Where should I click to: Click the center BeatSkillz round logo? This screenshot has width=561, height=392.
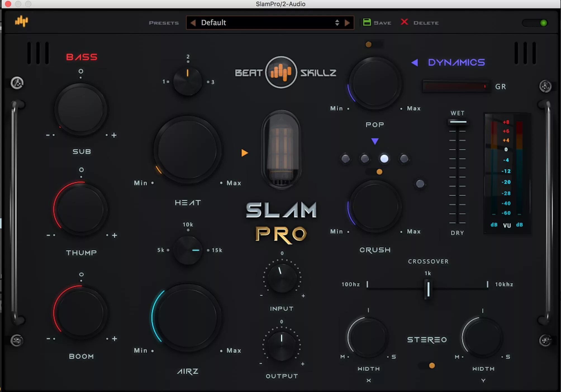point(281,72)
